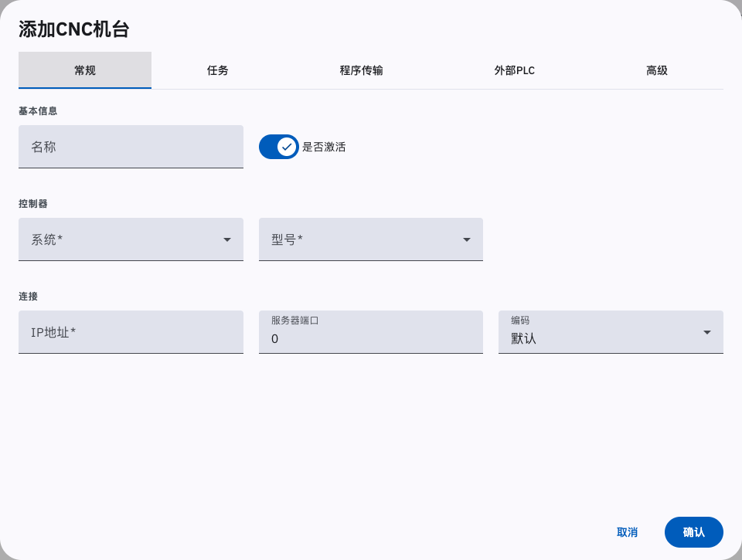The width and height of the screenshot is (742, 560).
Task: Switch to the 外部PLC tab
Action: pyautogui.click(x=515, y=70)
